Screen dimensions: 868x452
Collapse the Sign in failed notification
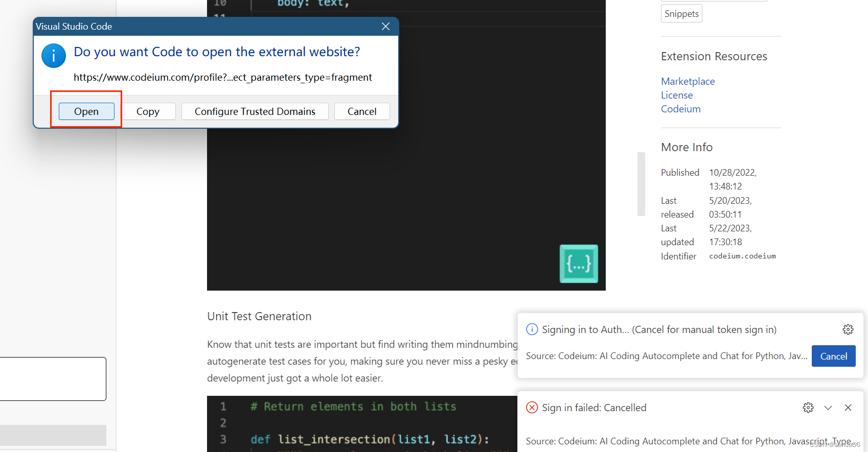click(x=828, y=408)
